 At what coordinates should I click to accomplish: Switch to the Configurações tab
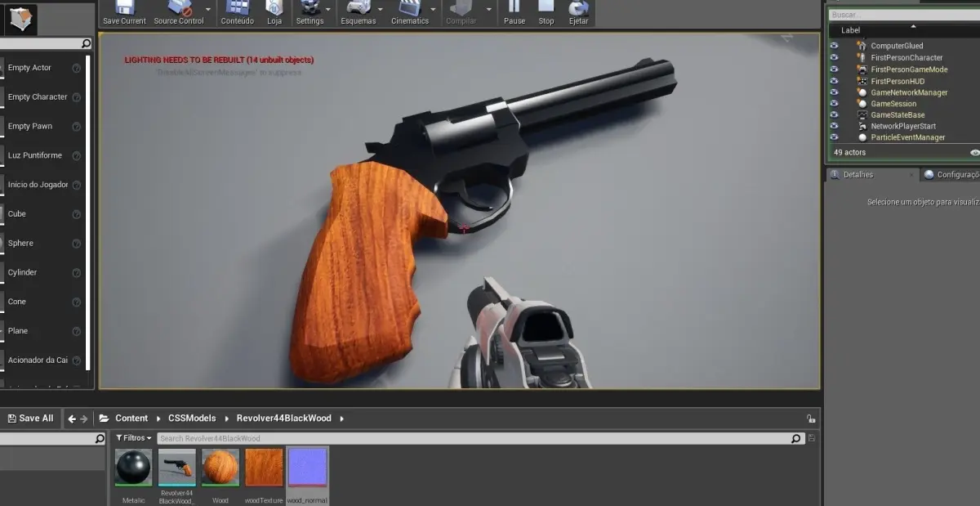951,175
